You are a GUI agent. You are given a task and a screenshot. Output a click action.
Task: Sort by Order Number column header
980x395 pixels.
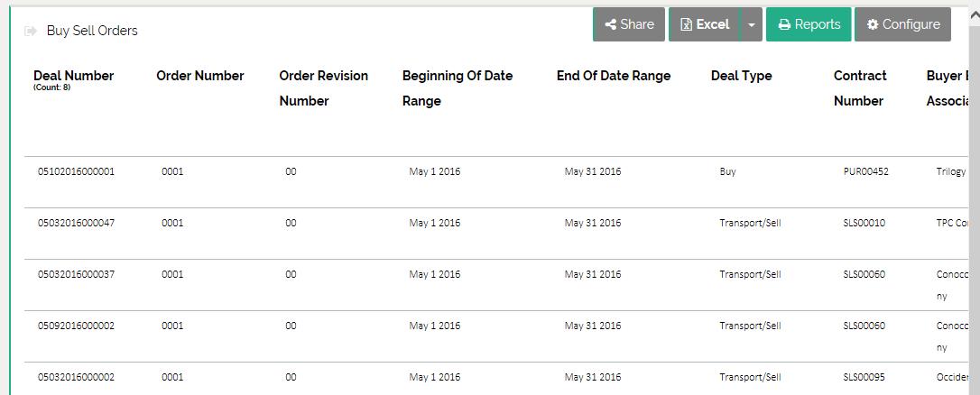(x=199, y=76)
